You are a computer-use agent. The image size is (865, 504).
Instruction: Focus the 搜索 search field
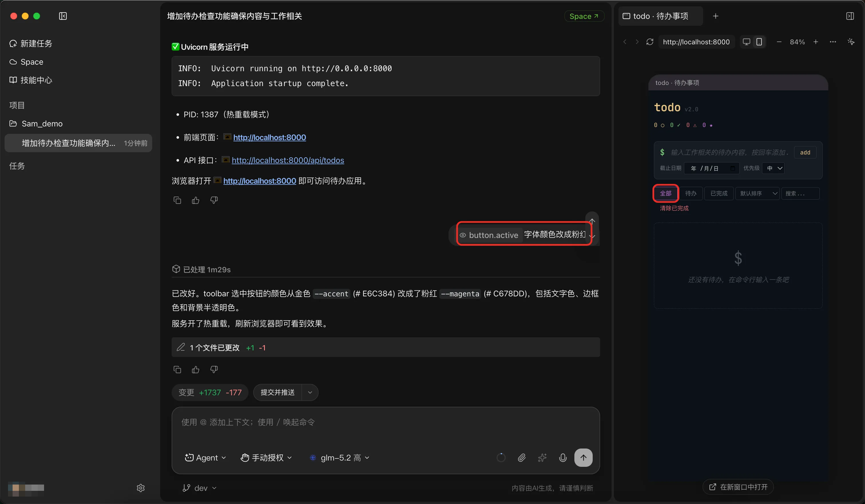tap(800, 193)
